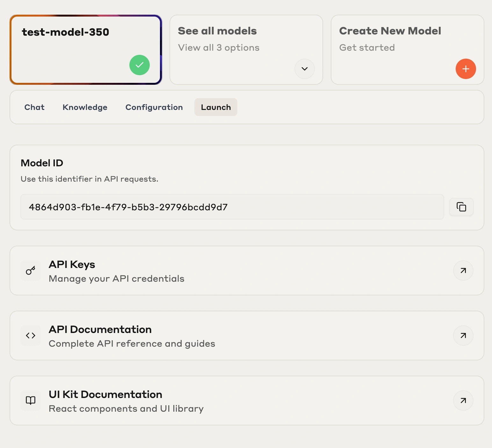Activate the Launch tab toggle

(216, 107)
